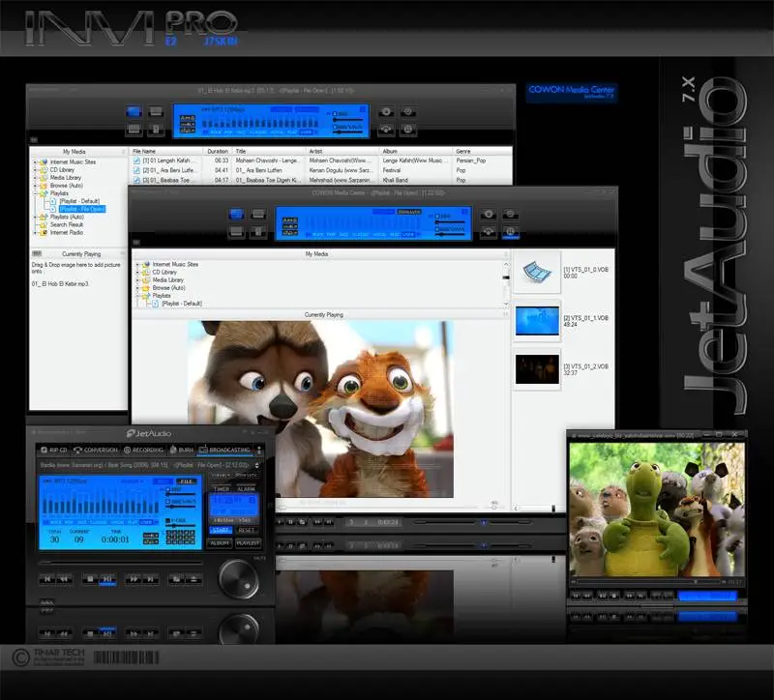Toggle BBE checkbox in front Media Center display
Image resolution: width=774 pixels, height=700 pixels.
click(437, 217)
